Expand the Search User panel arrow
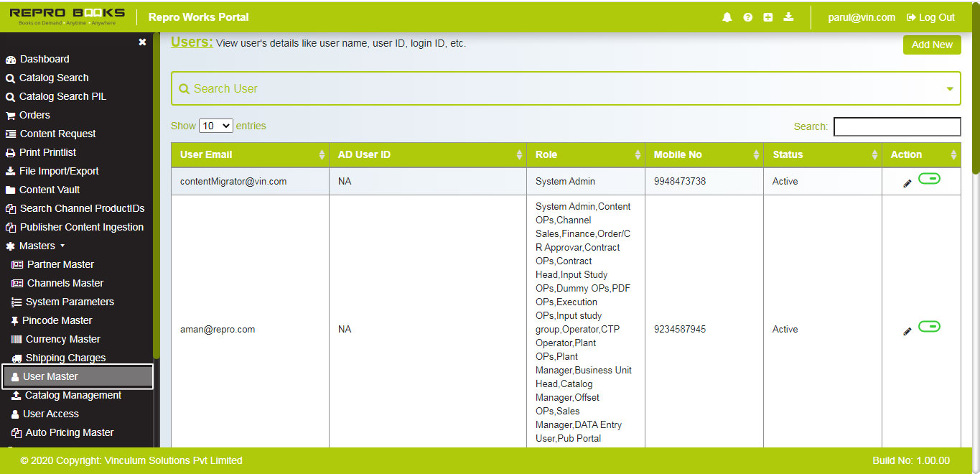The image size is (980, 474). [950, 89]
